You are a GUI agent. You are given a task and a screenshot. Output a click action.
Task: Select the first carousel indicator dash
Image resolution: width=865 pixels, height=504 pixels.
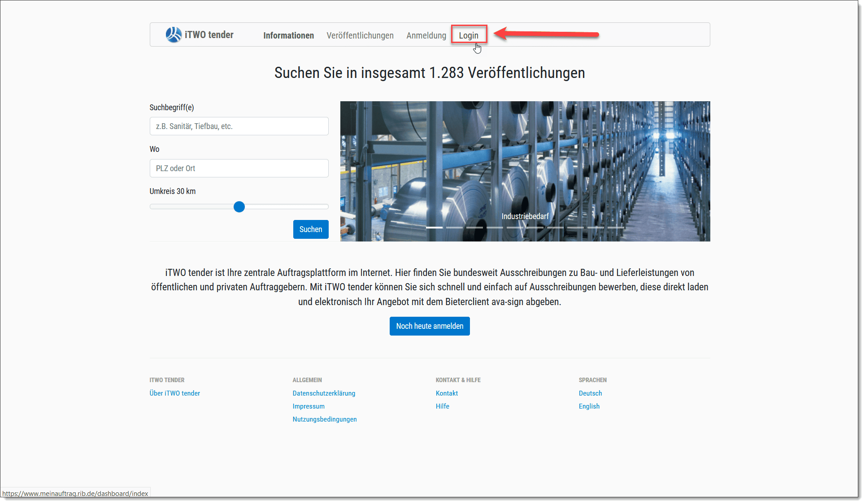[434, 228]
